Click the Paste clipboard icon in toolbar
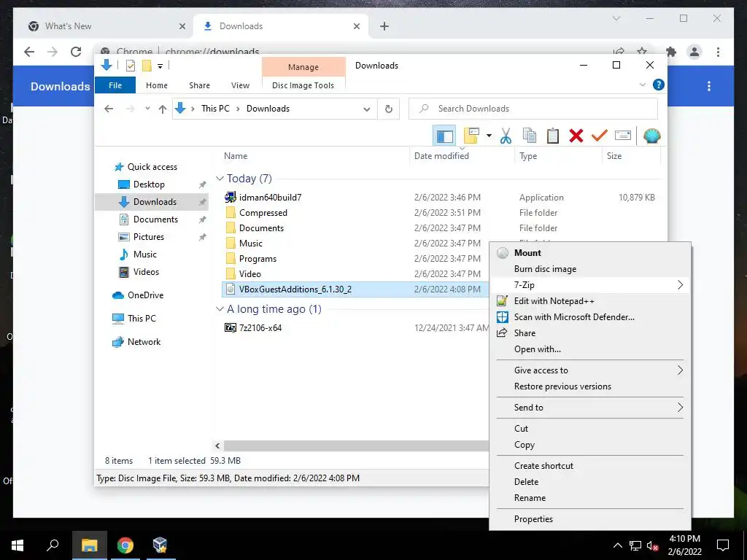This screenshot has height=560, width=747. coord(553,136)
